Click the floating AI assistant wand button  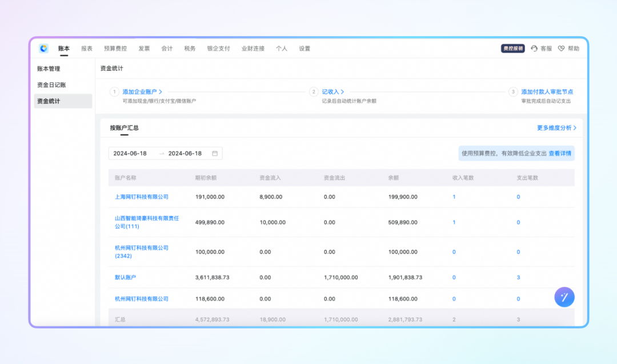pyautogui.click(x=564, y=297)
